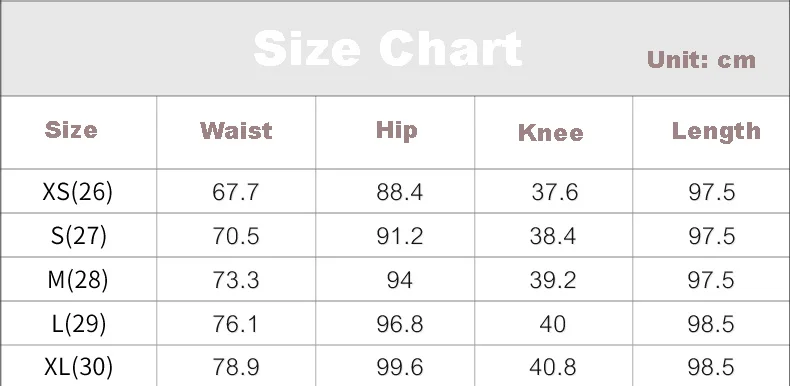
Task: Select waist value 76.1 for L
Action: (x=235, y=324)
